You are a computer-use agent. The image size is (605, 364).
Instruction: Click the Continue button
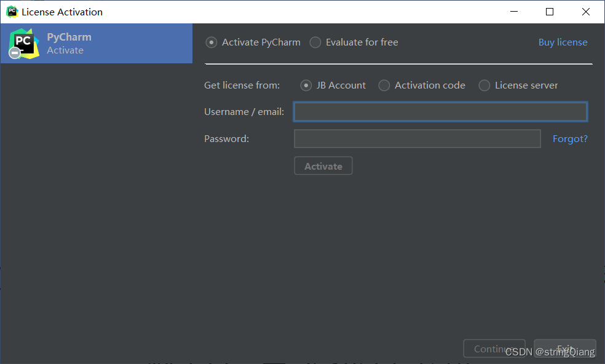(494, 349)
